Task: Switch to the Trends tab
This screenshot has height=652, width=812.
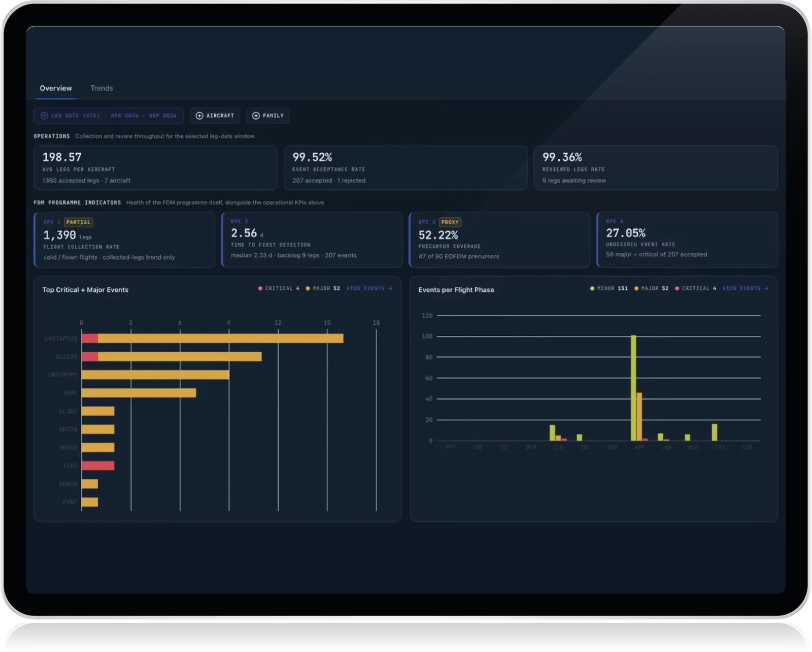Action: coord(101,88)
